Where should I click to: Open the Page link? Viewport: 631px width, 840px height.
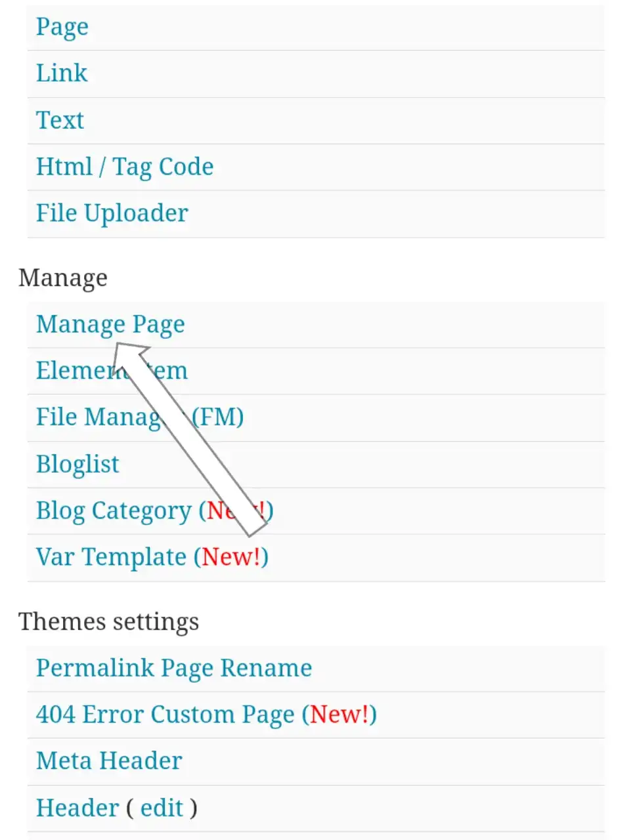click(62, 27)
